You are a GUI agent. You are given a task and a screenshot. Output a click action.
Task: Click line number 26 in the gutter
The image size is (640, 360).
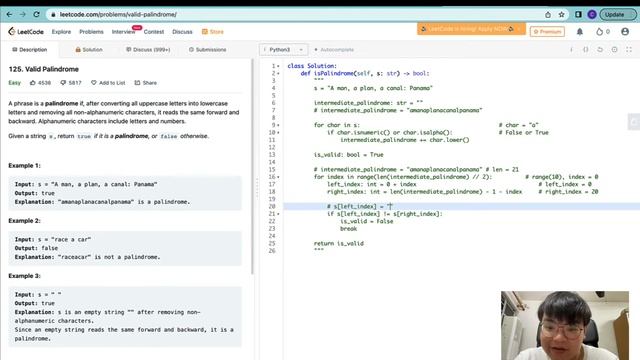[x=272, y=251]
